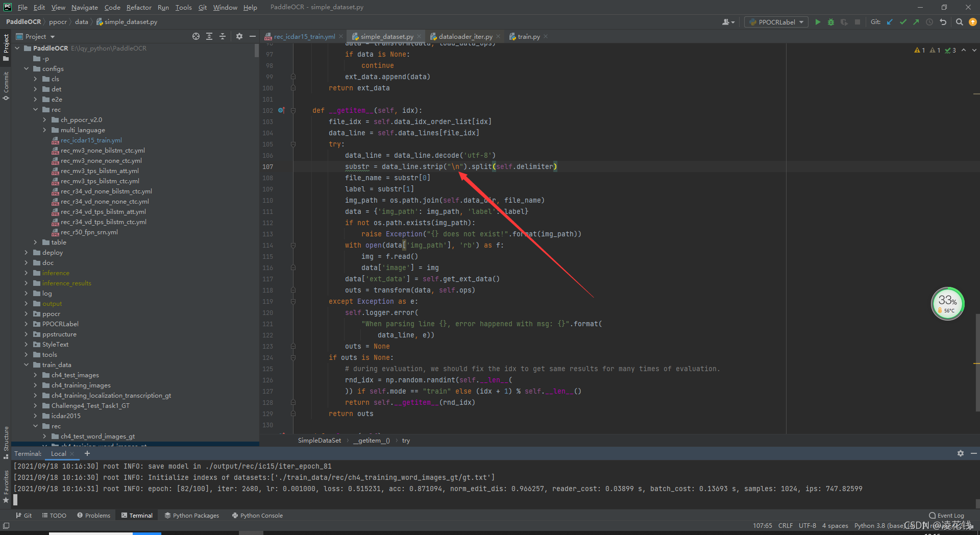This screenshot has width=980, height=535.
Task: Open the Refactor menu
Action: pos(139,7)
